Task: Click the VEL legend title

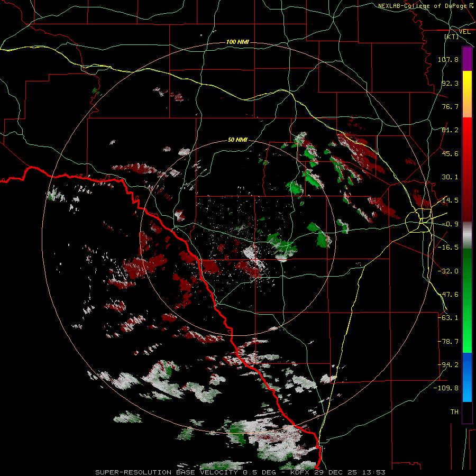Action: click(x=464, y=32)
